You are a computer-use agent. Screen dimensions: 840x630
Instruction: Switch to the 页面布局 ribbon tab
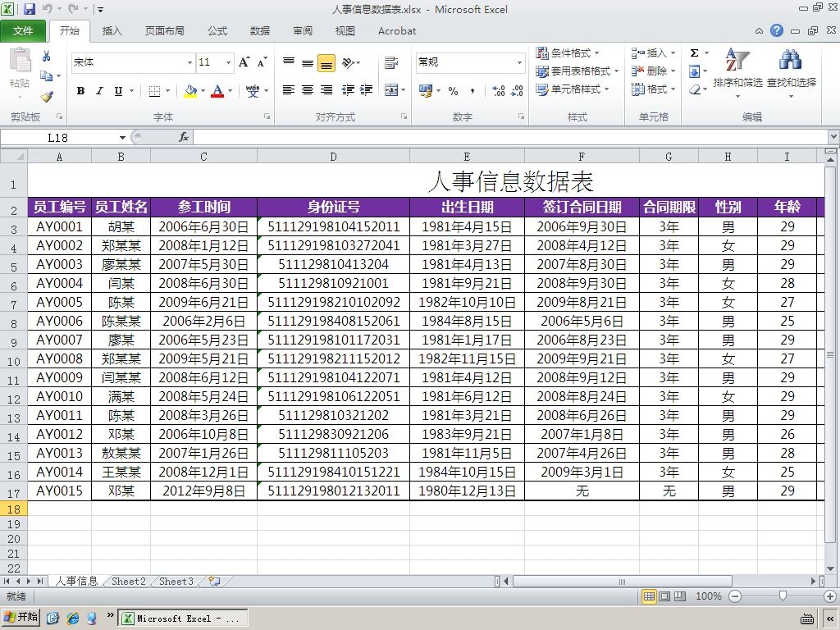[x=164, y=31]
